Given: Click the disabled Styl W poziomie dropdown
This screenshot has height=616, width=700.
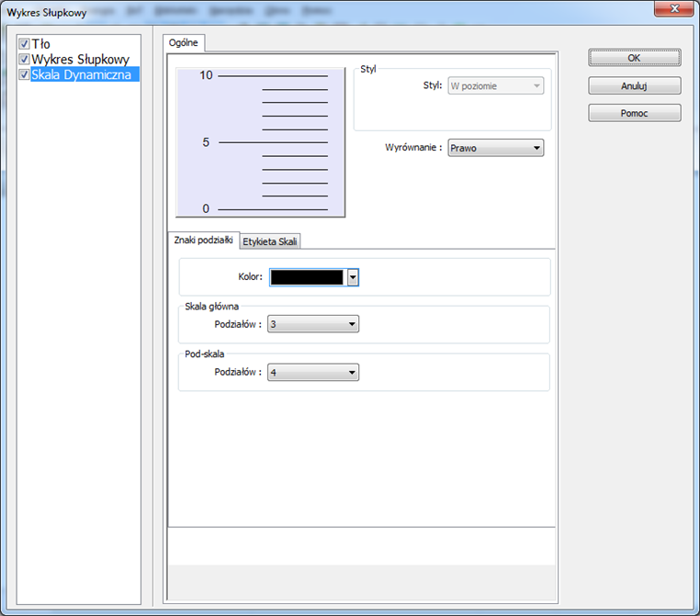Looking at the screenshot, I should pyautogui.click(x=495, y=85).
